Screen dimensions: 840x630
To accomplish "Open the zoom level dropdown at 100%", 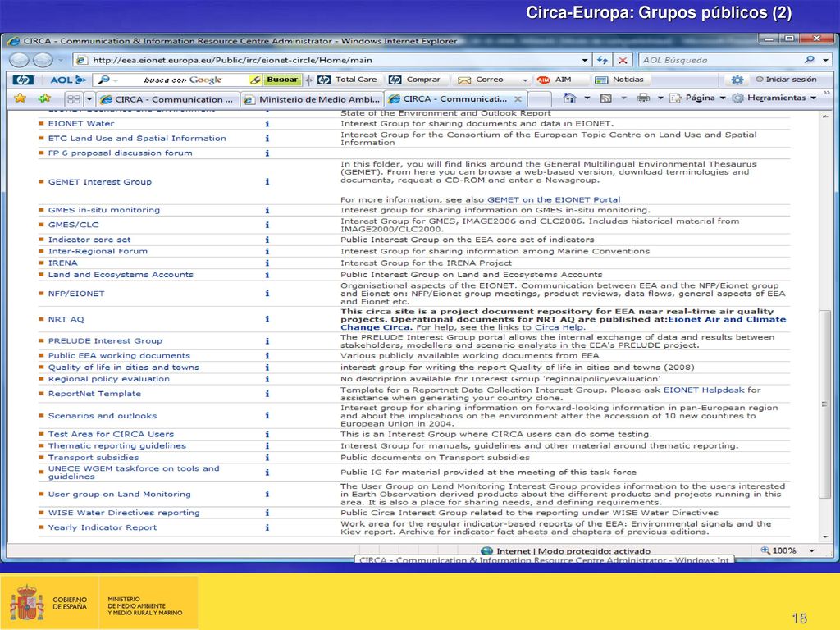I will [812, 550].
